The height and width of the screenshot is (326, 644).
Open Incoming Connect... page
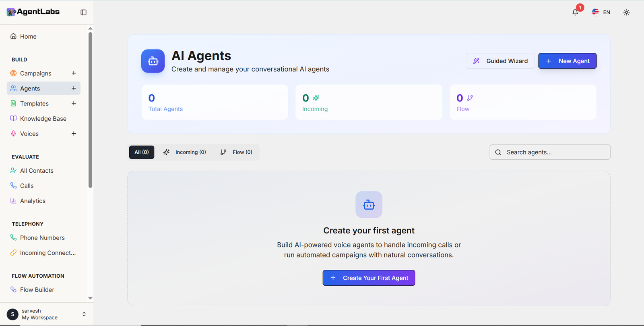point(43,253)
